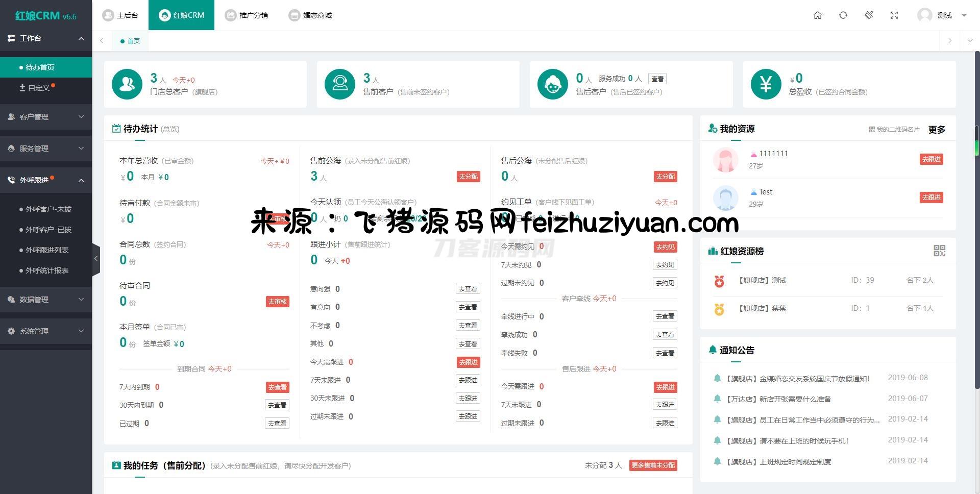Click 更多 link in 我的资源
The height and width of the screenshot is (494, 980).
[x=937, y=130]
